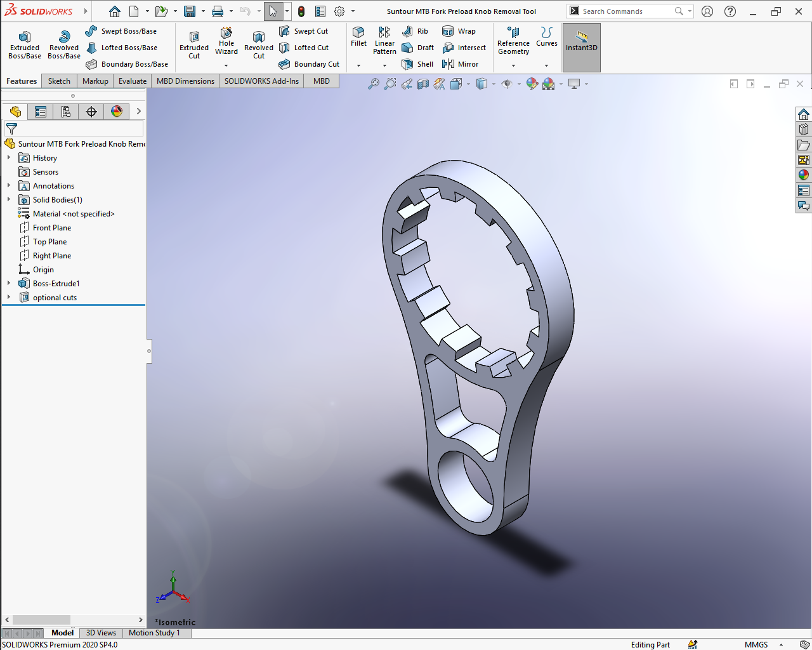The width and height of the screenshot is (812, 650).
Task: Open Reference Geometry tools
Action: [513, 41]
